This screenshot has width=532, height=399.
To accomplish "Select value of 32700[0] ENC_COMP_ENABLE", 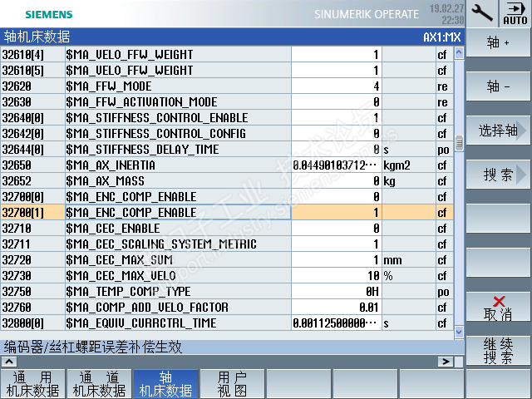I will [x=336, y=197].
